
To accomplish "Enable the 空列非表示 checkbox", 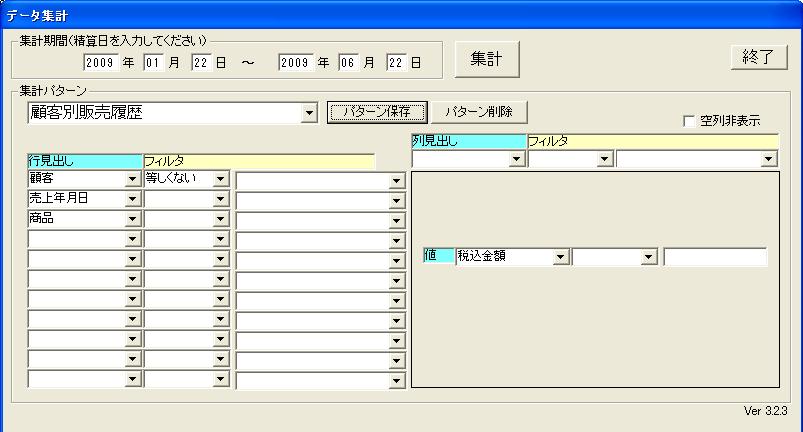I will pos(689,121).
